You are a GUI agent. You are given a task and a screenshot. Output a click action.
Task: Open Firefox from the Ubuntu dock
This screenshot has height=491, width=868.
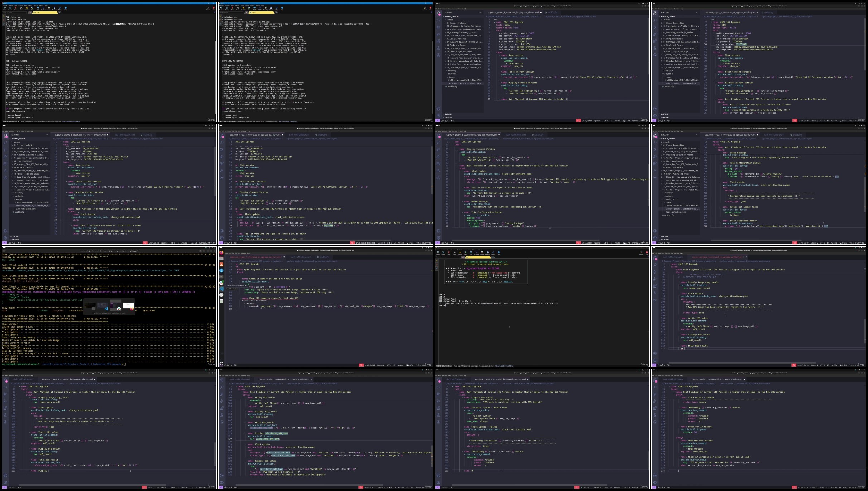click(222, 252)
